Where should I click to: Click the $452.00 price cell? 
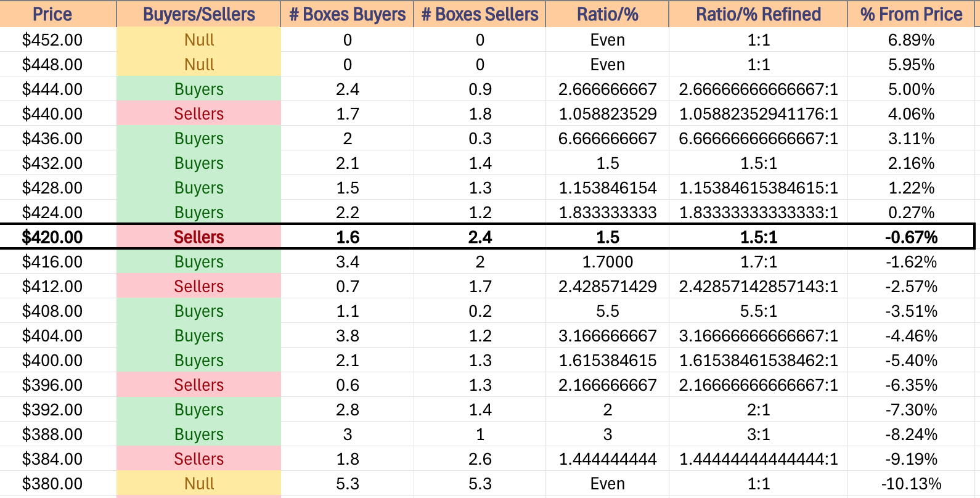tap(58, 40)
